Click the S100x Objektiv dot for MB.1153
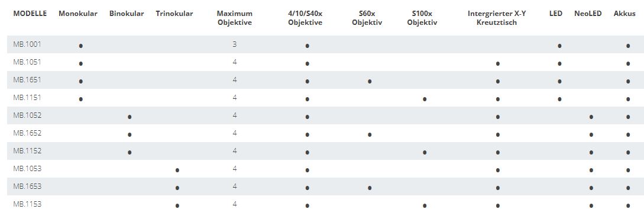Screen dimensions: 644x222 tap(424, 205)
